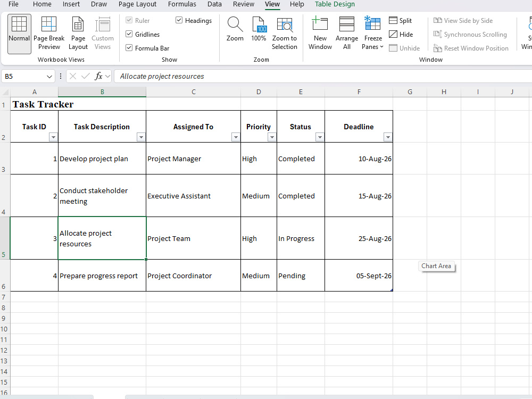Select cell 'Develop project plan'
The height and width of the screenshot is (399, 532).
(x=102, y=159)
